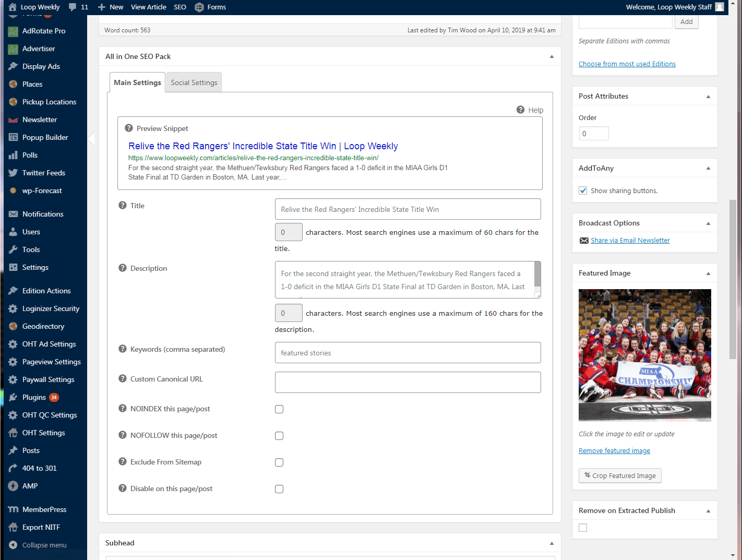Open Welcome, Loop Weekly Staff account menu
Screen dimensions: 742x560
675,7
